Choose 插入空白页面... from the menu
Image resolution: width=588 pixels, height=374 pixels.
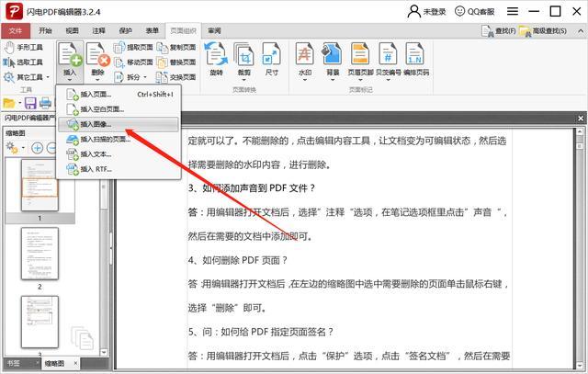tap(119, 109)
